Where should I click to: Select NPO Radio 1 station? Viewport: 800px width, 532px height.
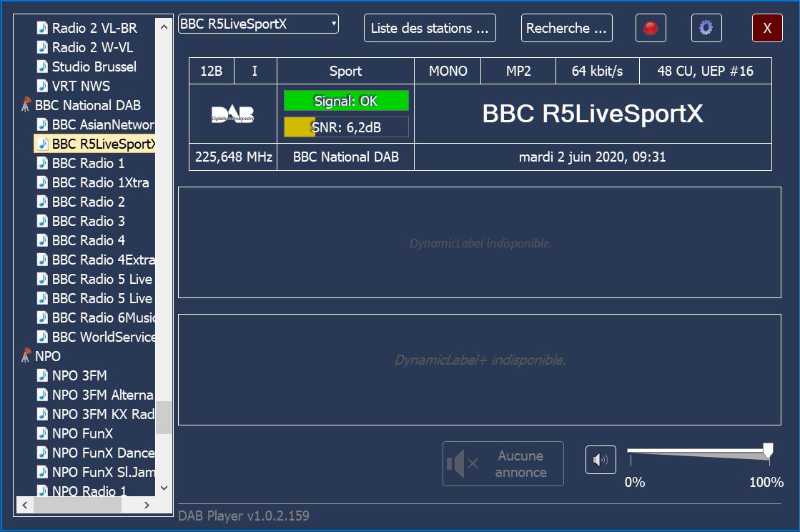click(89, 491)
